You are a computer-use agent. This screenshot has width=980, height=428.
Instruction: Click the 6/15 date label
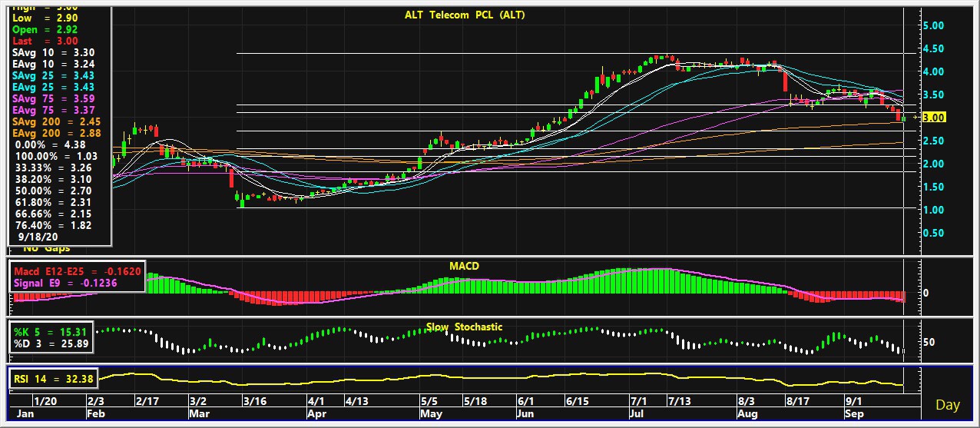(x=576, y=401)
